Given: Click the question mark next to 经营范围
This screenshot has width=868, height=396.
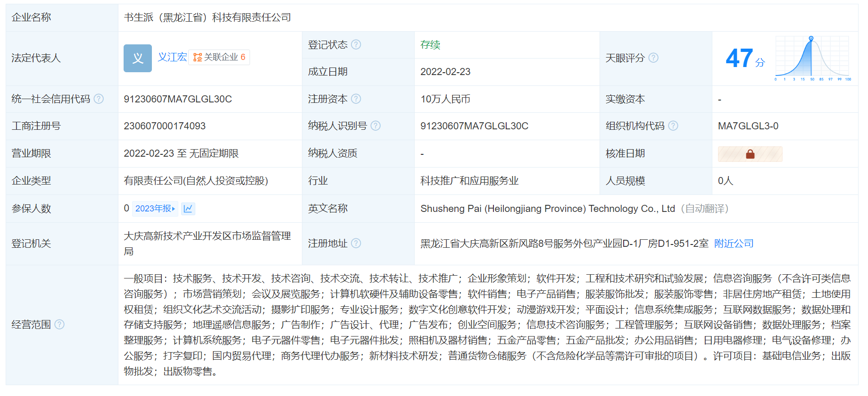Looking at the screenshot, I should click(59, 324).
